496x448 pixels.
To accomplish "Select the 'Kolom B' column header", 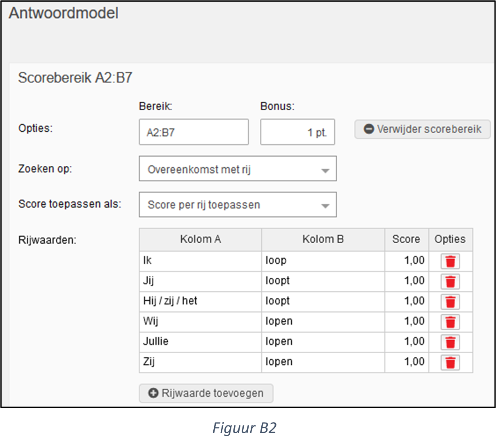I will [x=323, y=240].
